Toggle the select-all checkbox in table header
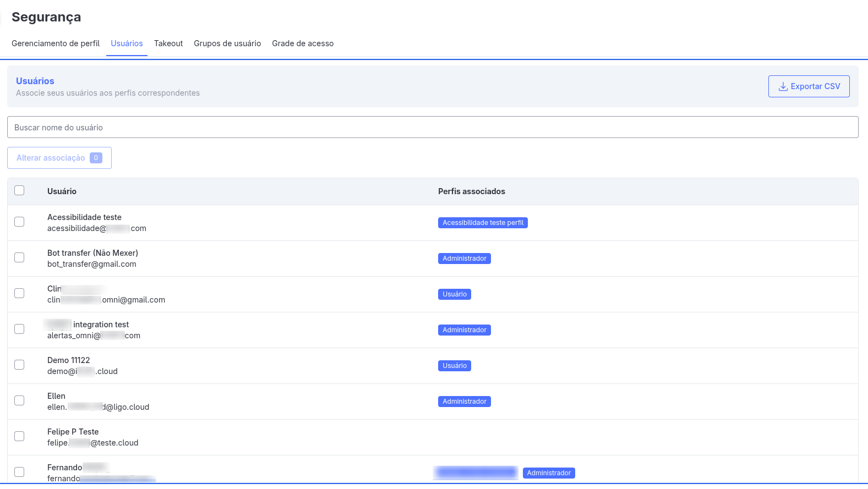Viewport: 868px width, 489px height. (19, 190)
